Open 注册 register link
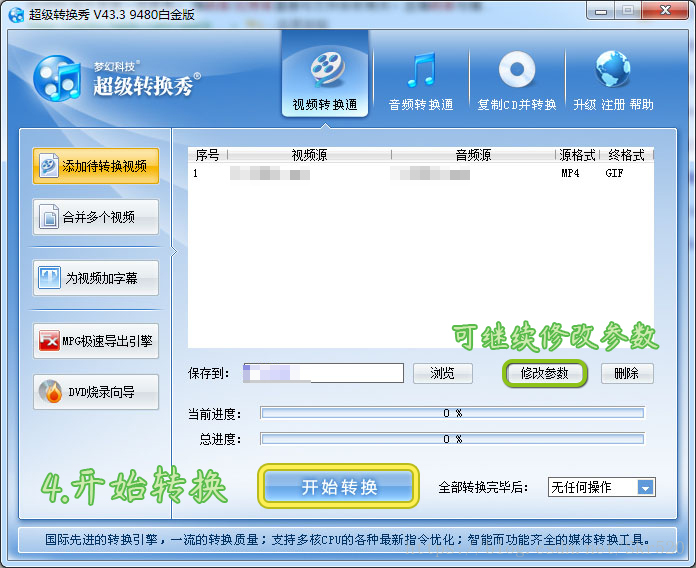The width and height of the screenshot is (696, 568). (x=613, y=105)
